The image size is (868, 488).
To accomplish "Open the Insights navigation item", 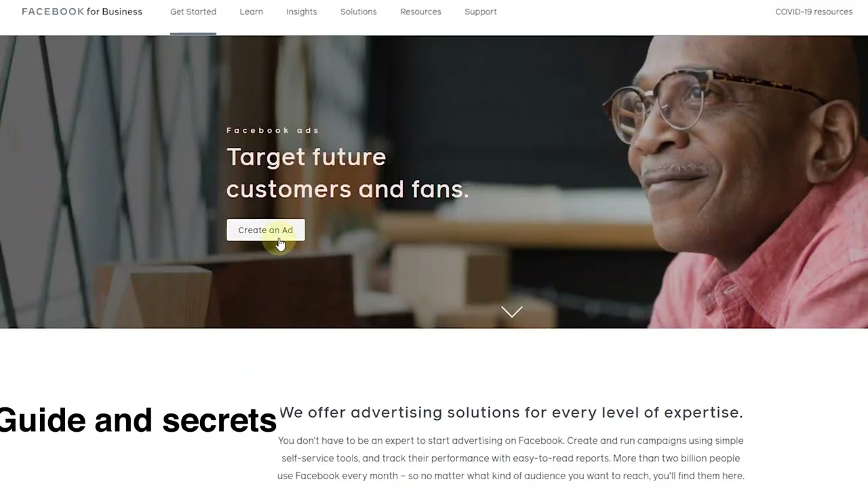I will (302, 12).
